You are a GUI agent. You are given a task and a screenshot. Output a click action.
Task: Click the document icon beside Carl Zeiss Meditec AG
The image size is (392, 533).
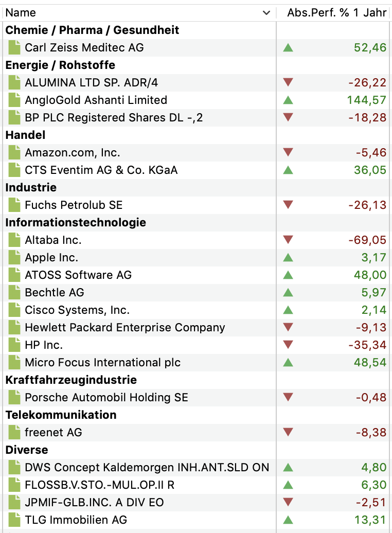coord(14,48)
